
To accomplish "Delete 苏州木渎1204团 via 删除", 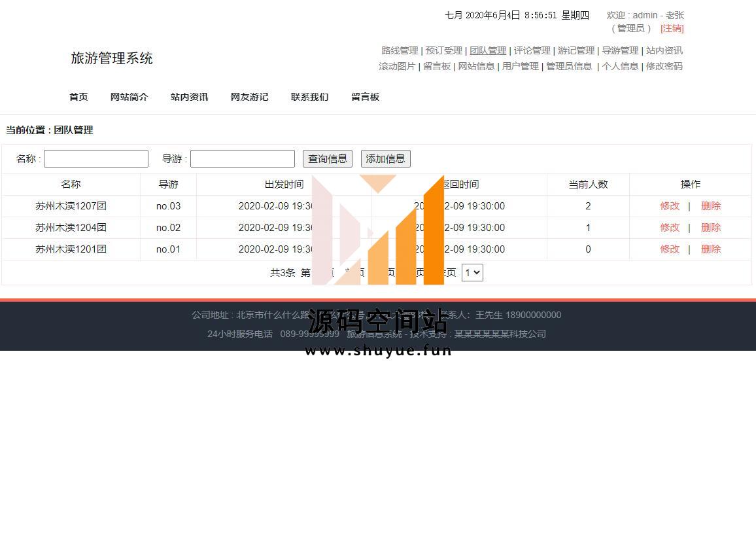I will [x=711, y=228].
